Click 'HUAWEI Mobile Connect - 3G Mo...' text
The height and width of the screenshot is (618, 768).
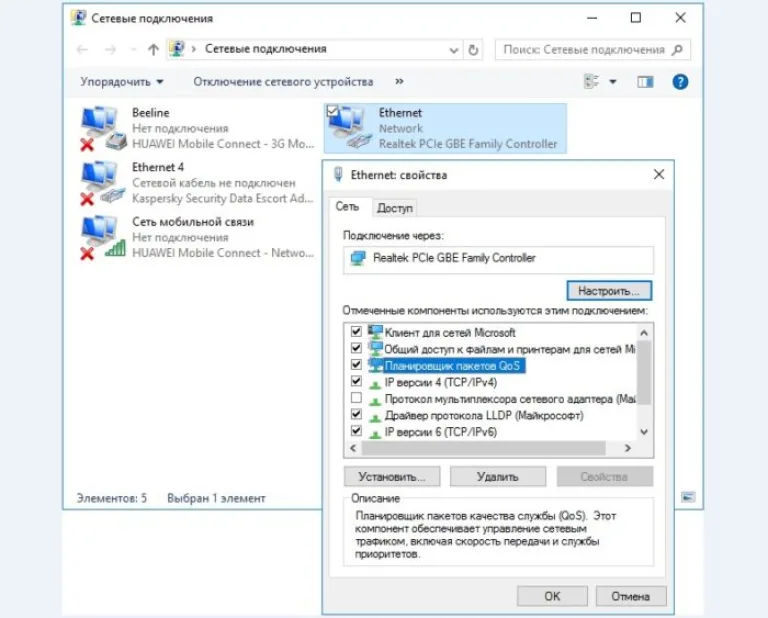(x=223, y=144)
